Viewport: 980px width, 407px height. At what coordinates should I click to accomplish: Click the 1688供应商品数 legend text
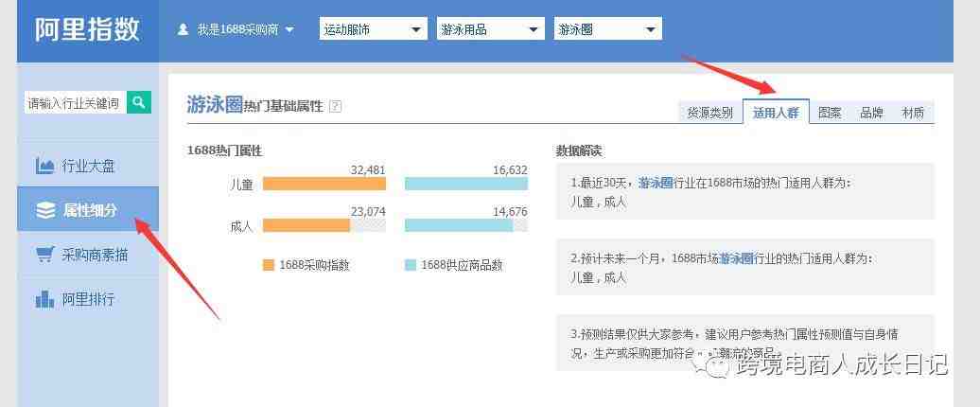[462, 265]
